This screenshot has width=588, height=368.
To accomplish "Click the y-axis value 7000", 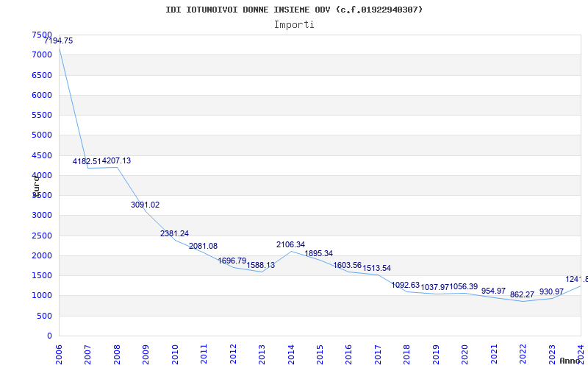I will pos(42,54).
